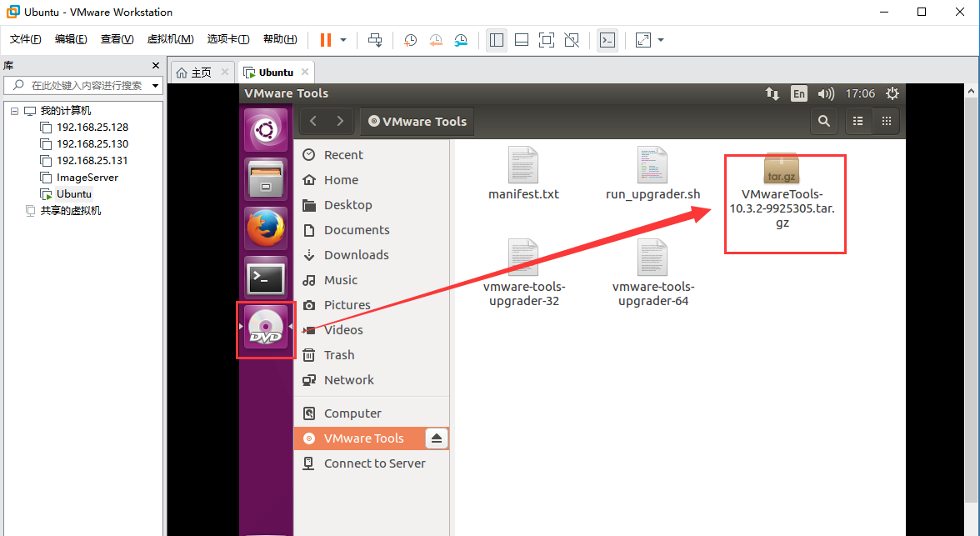The height and width of the screenshot is (536, 980).
Task: Switch to list view in file manager
Action: click(x=858, y=122)
